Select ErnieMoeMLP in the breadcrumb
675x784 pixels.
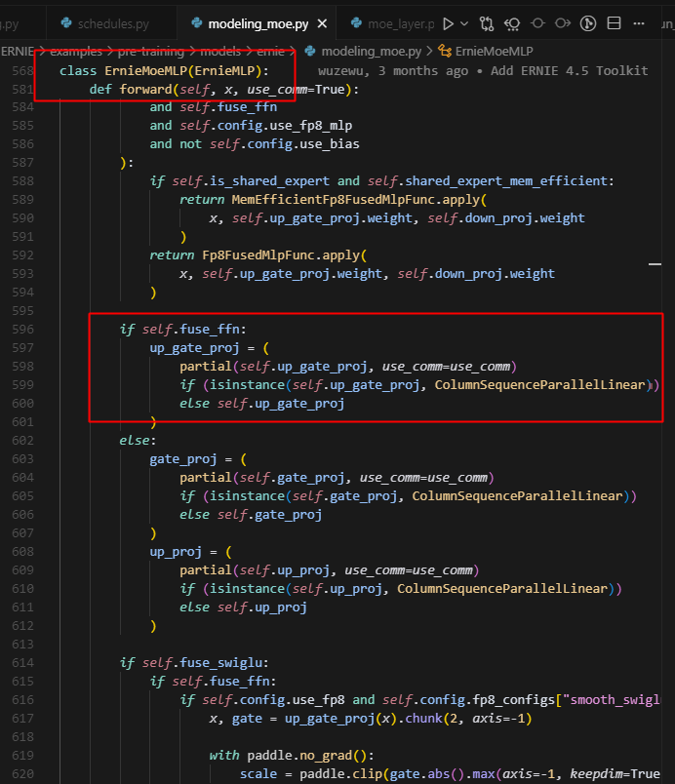(494, 50)
